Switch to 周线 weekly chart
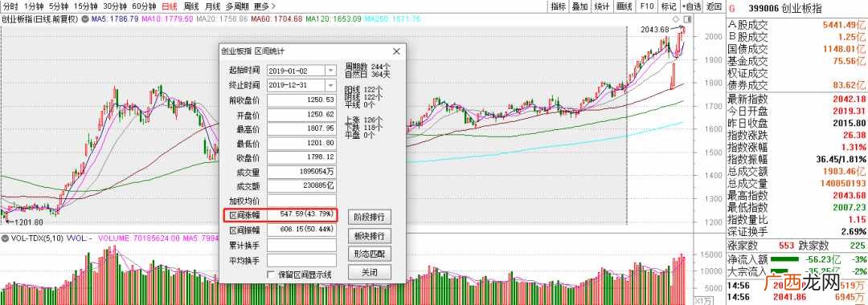The height and width of the screenshot is (305, 868). (191, 6)
